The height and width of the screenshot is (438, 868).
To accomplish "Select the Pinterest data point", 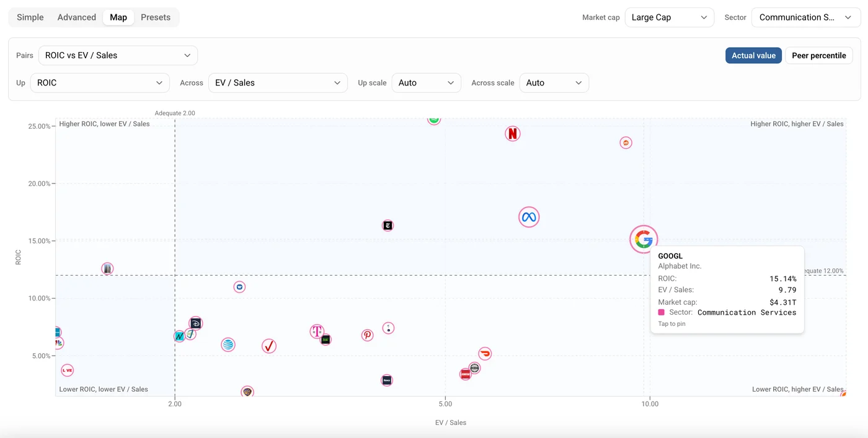I will [368, 335].
